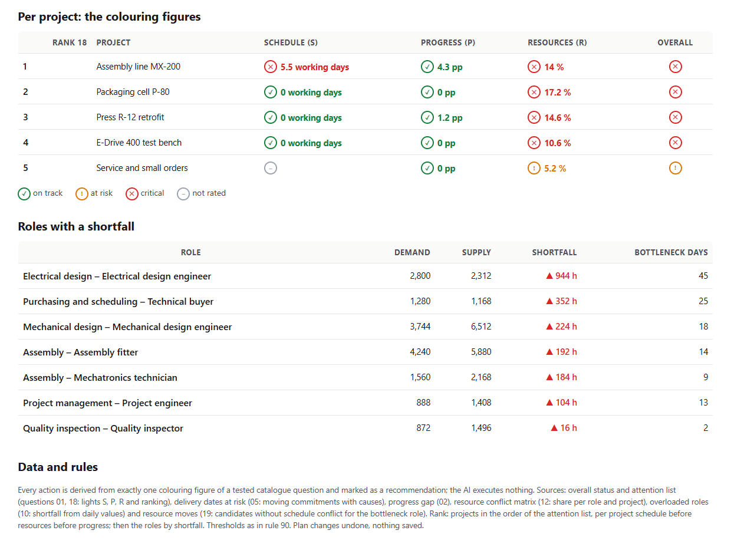Click the ROLE column header

(191, 252)
